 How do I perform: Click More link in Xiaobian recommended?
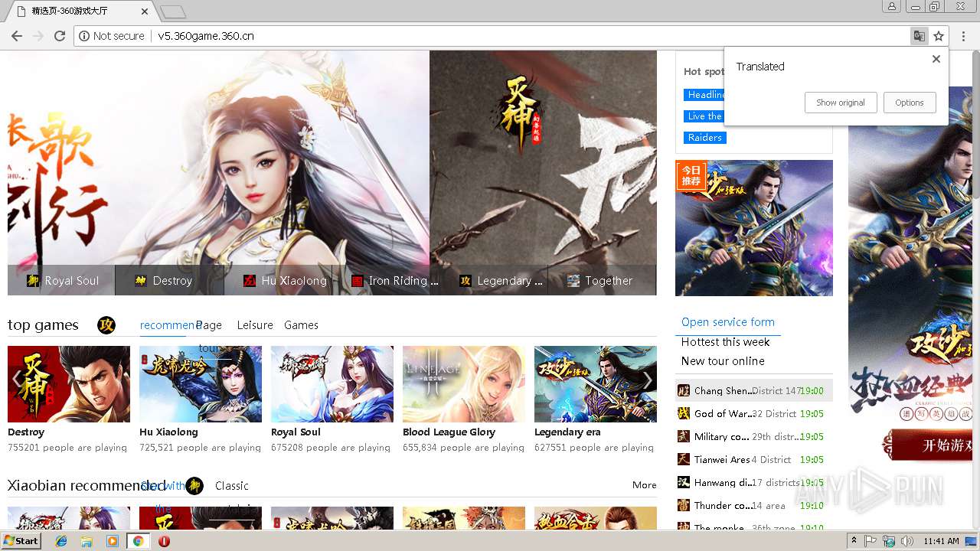645,485
